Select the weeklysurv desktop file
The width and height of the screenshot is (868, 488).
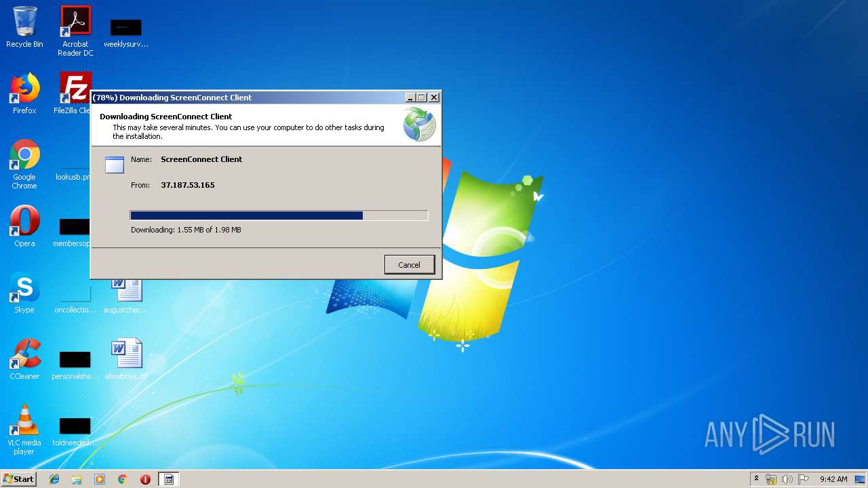point(126,33)
